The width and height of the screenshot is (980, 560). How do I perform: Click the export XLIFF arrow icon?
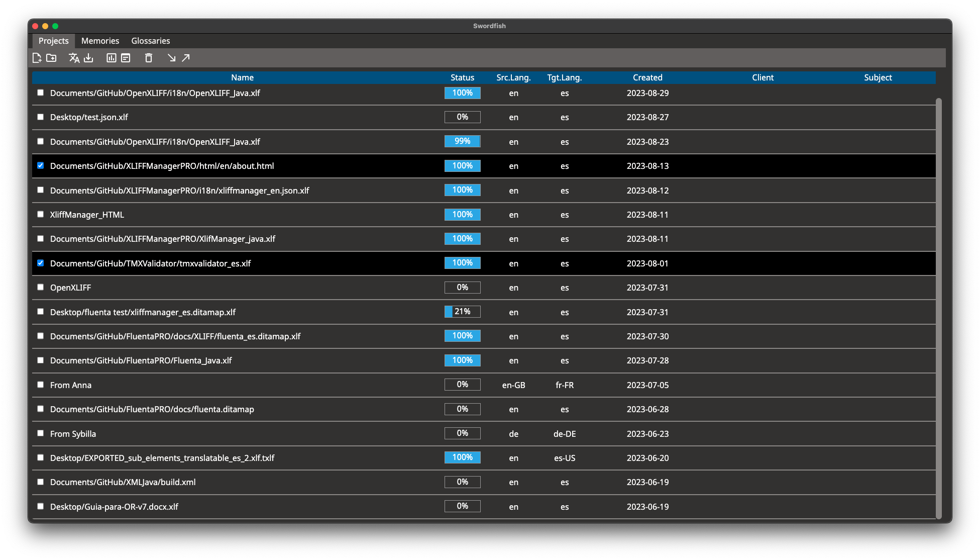point(186,58)
